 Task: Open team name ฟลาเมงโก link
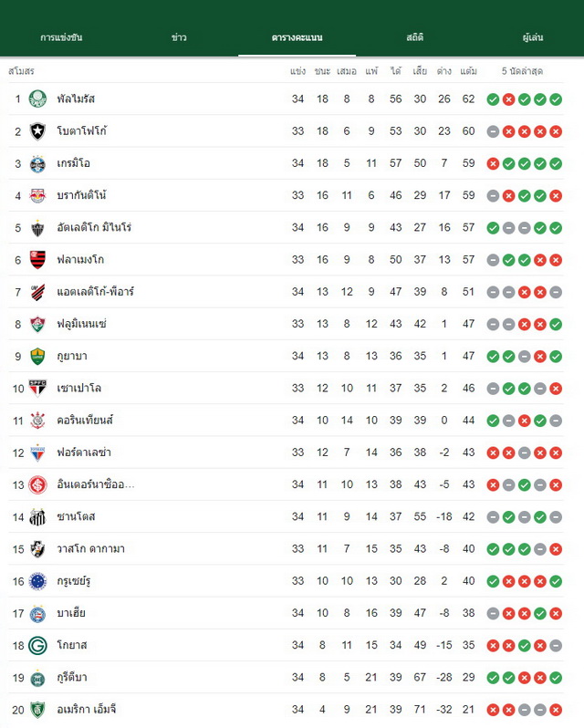(80, 259)
